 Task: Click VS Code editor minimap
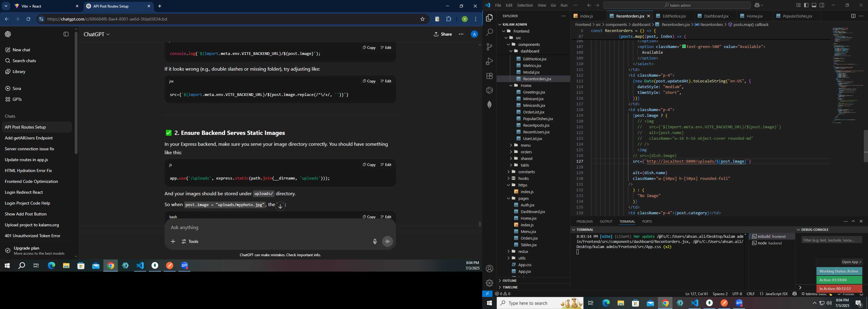(847, 75)
